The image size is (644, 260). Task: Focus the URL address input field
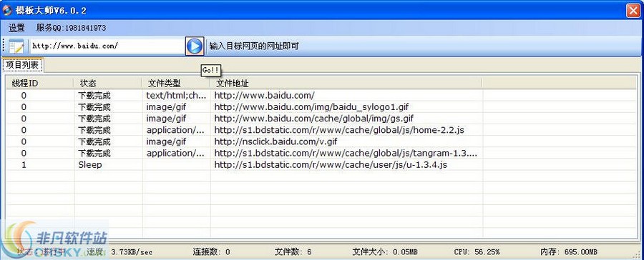point(107,46)
